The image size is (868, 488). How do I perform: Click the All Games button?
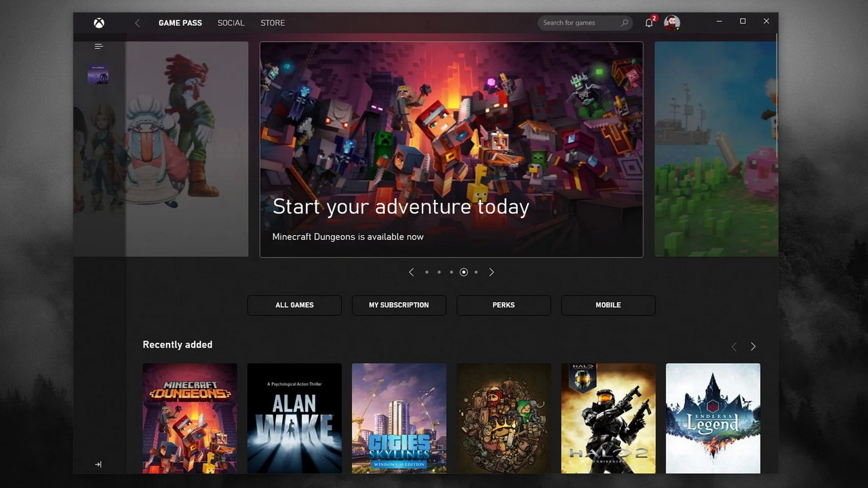click(294, 305)
